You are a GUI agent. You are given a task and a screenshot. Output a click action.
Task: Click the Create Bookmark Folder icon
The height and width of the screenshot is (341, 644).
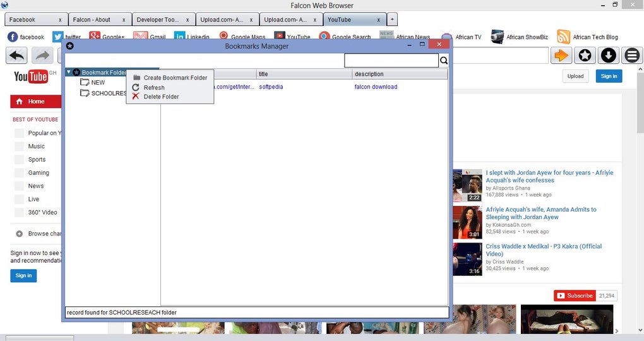pos(137,77)
